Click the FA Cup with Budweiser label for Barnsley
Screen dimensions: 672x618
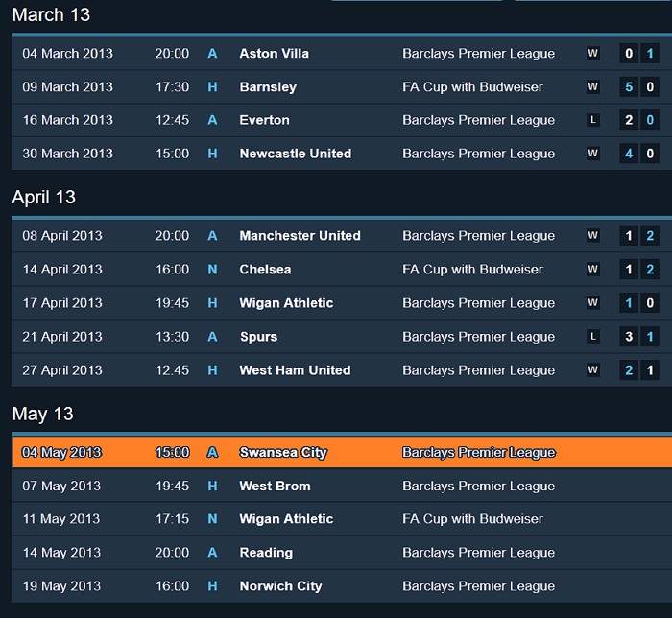click(x=472, y=87)
